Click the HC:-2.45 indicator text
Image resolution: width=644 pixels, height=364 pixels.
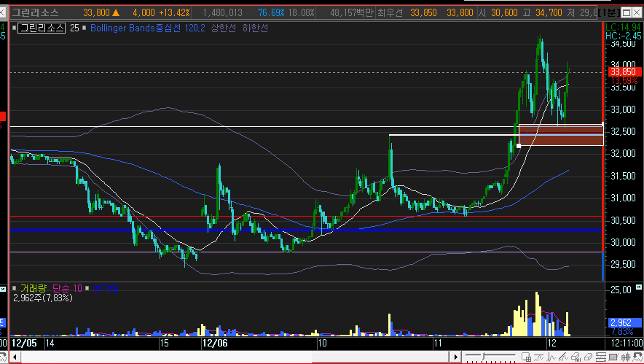(624, 36)
